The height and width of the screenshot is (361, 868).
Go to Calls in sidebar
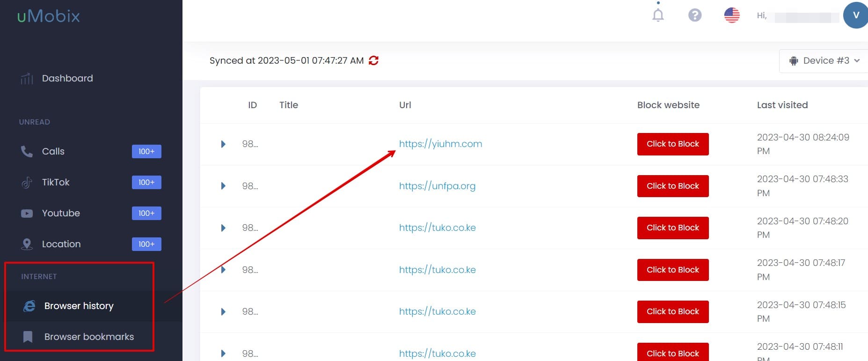pyautogui.click(x=53, y=151)
